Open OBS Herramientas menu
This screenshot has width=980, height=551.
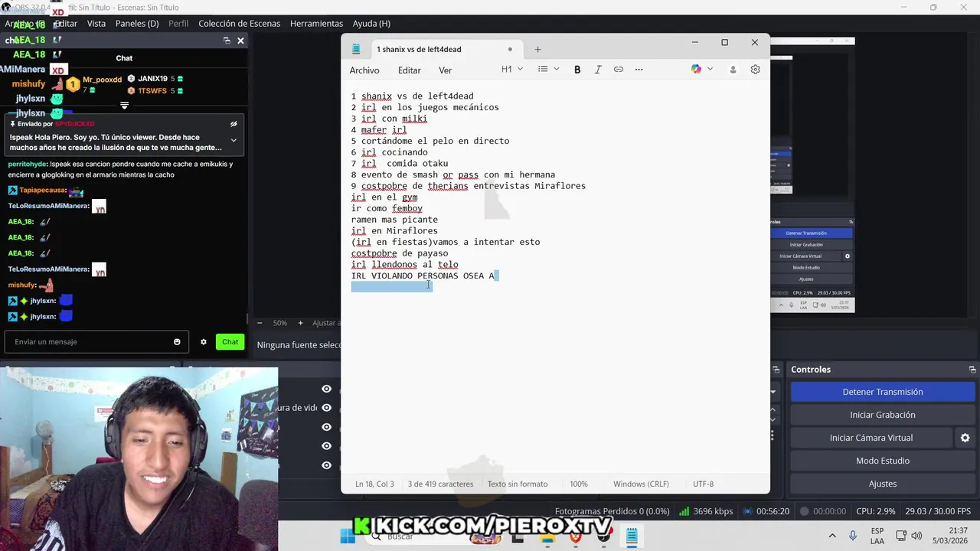point(316,24)
